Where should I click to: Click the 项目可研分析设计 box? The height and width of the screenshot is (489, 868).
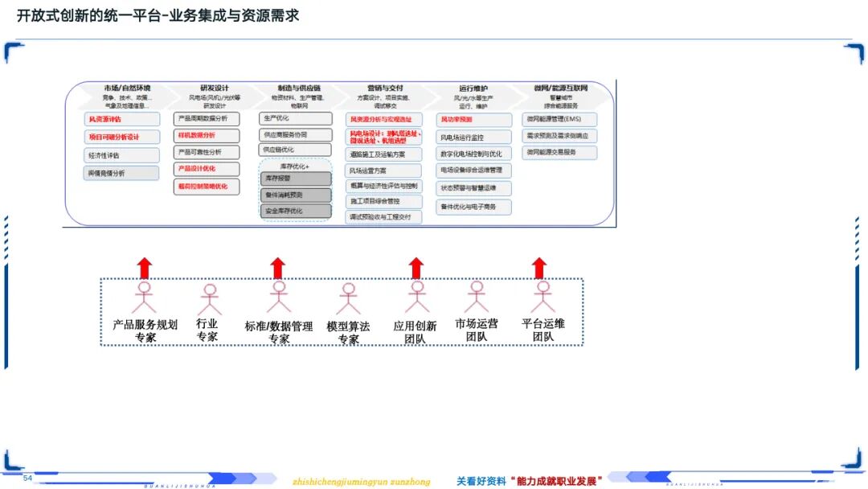point(122,137)
